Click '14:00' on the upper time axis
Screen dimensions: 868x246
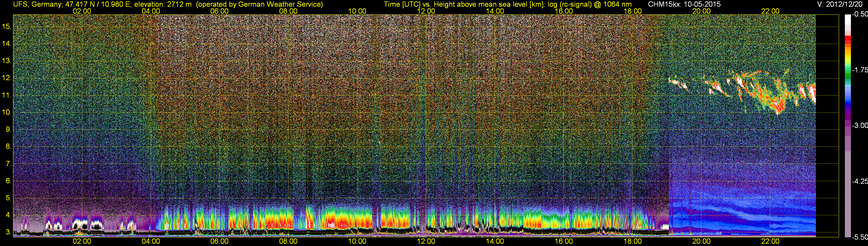495,11
